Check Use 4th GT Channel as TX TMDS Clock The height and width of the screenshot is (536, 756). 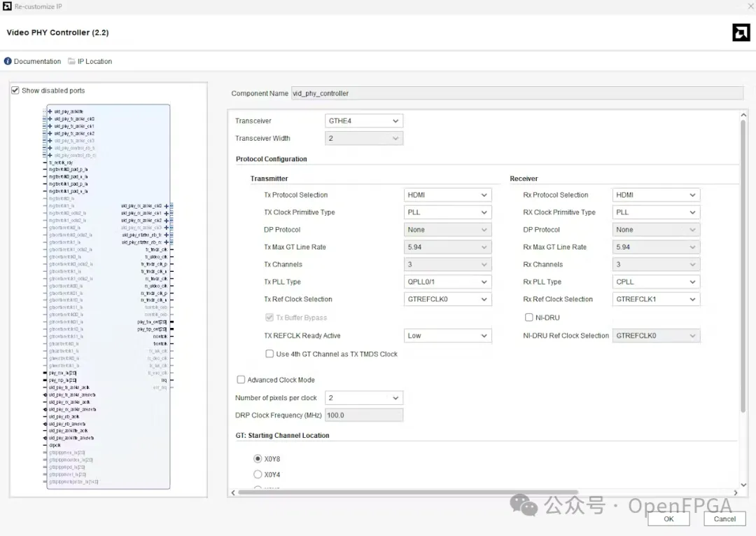269,354
